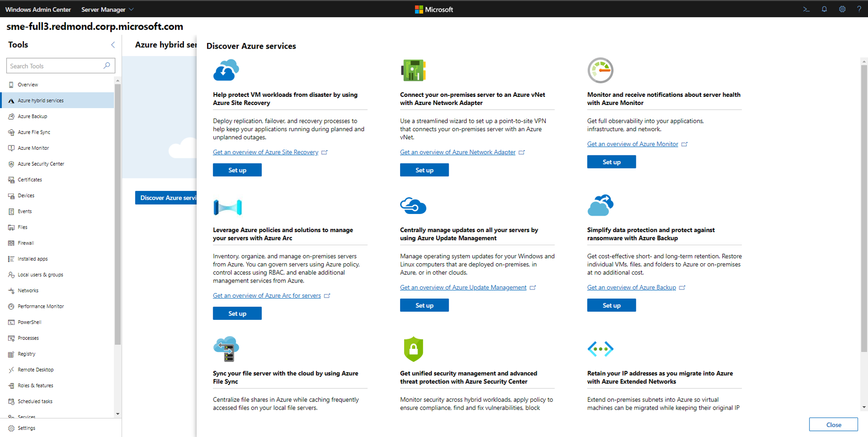
Task: Click the Discover panel vertical scrollbar thumb
Action: pyautogui.click(x=864, y=208)
